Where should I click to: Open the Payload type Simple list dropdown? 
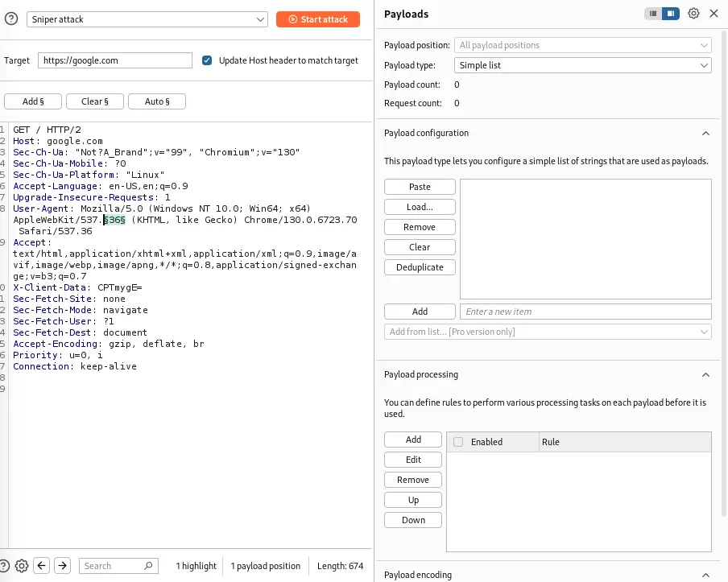(x=583, y=65)
